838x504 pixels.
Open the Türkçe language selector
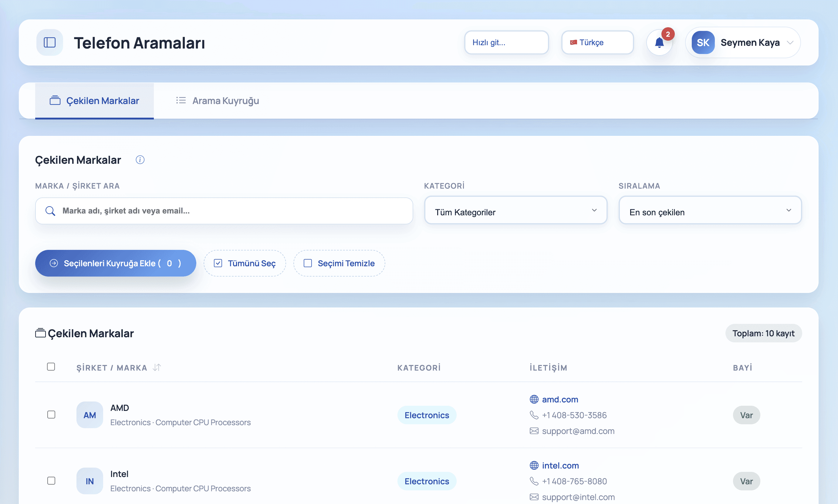pos(597,42)
